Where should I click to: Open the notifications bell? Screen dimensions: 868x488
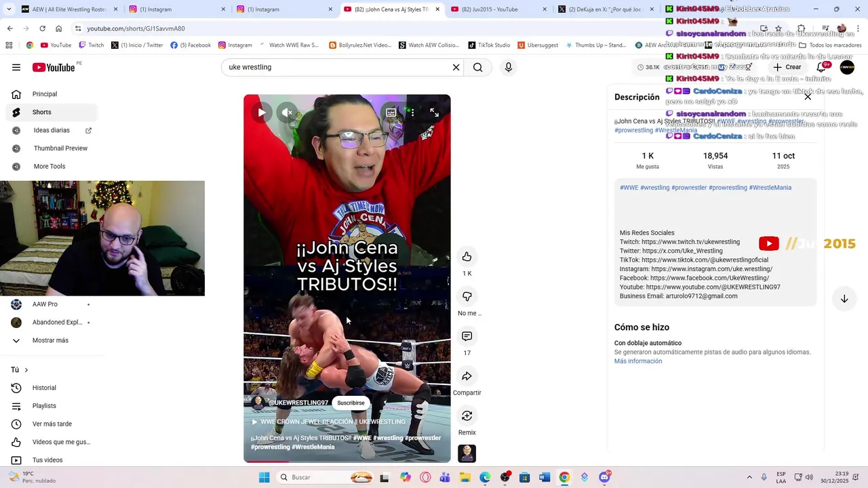tap(821, 67)
